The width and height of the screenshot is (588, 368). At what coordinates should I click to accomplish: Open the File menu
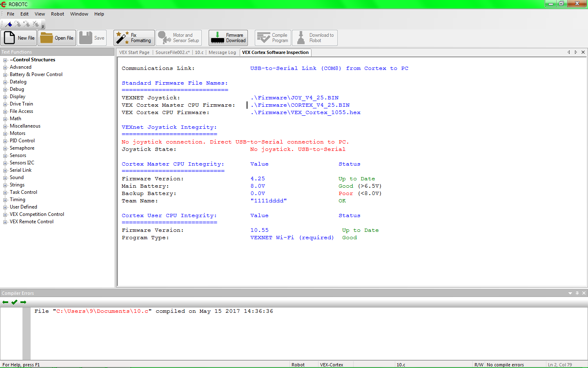11,14
